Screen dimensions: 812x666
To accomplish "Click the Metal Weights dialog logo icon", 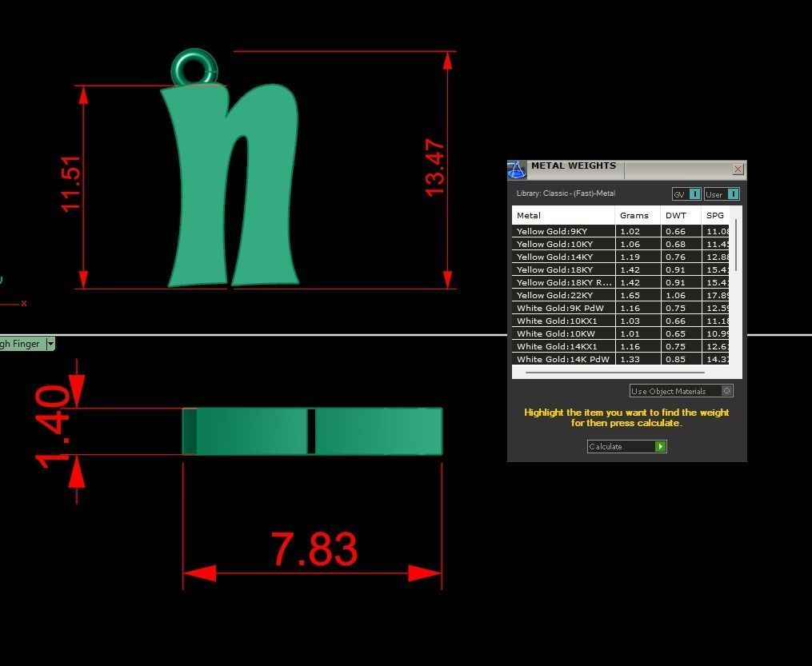I will pos(516,170).
